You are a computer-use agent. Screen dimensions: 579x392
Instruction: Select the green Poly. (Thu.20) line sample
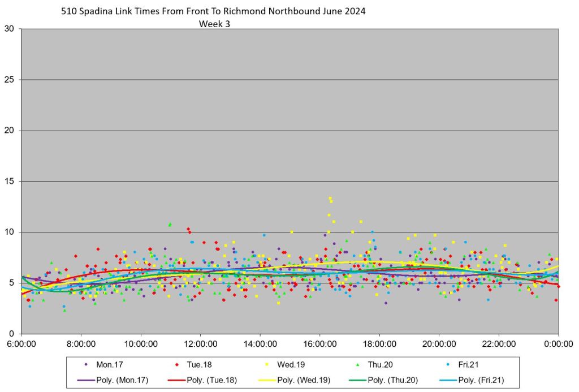tap(358, 380)
